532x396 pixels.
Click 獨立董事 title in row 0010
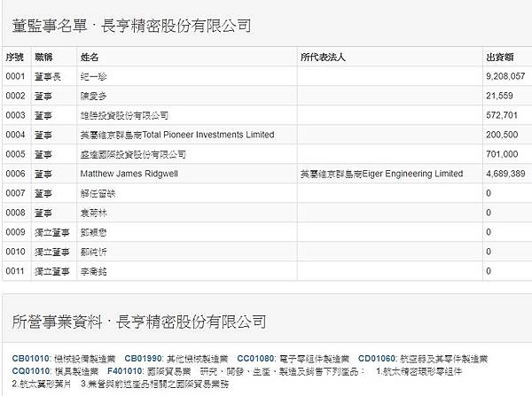[52, 252]
